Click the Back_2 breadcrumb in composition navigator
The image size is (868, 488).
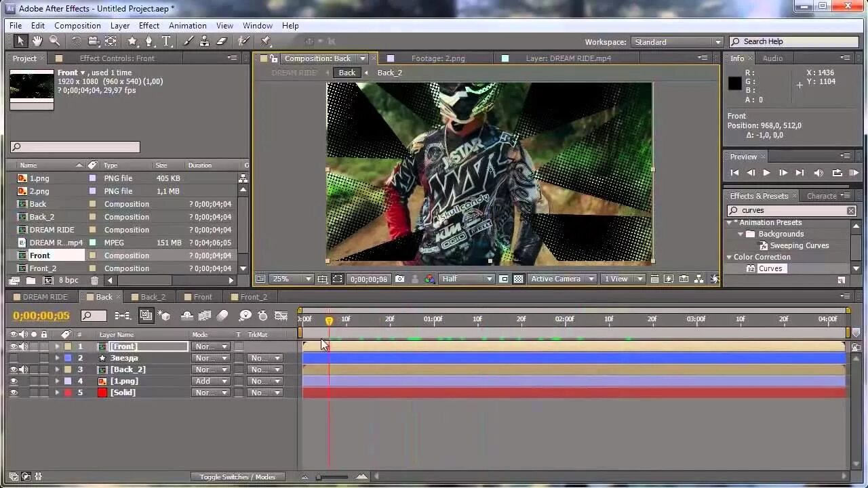(x=389, y=73)
